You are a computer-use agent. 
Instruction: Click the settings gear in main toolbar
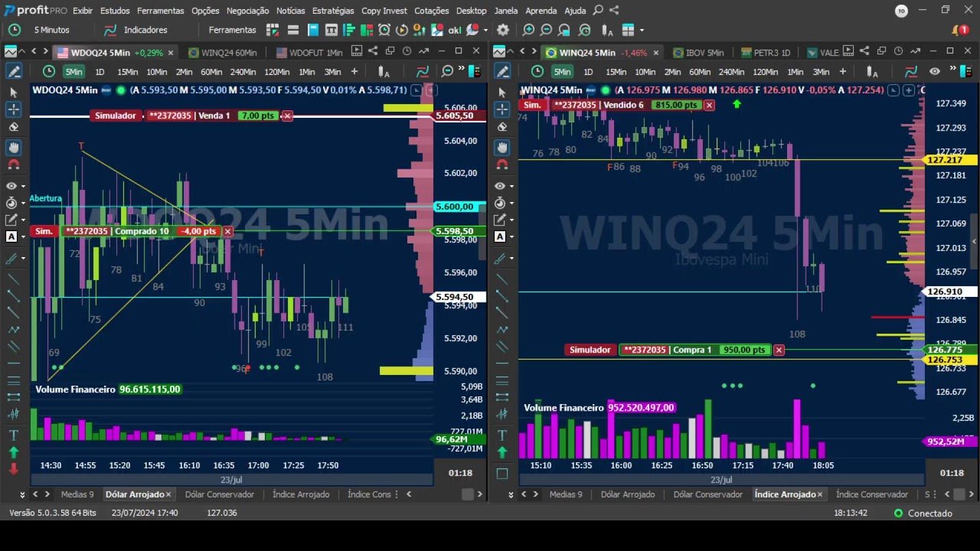pos(502,30)
